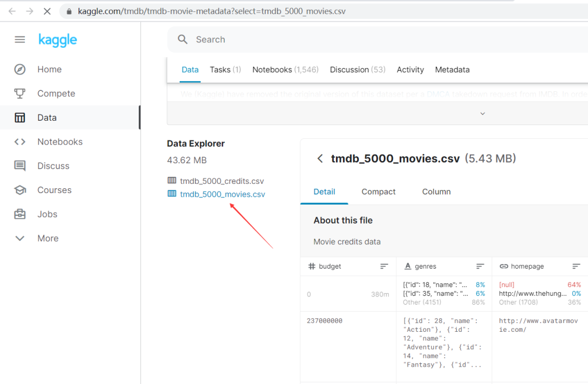Click table icon beside tmdb_5000_movies.csv
The image size is (588, 384).
(x=171, y=194)
